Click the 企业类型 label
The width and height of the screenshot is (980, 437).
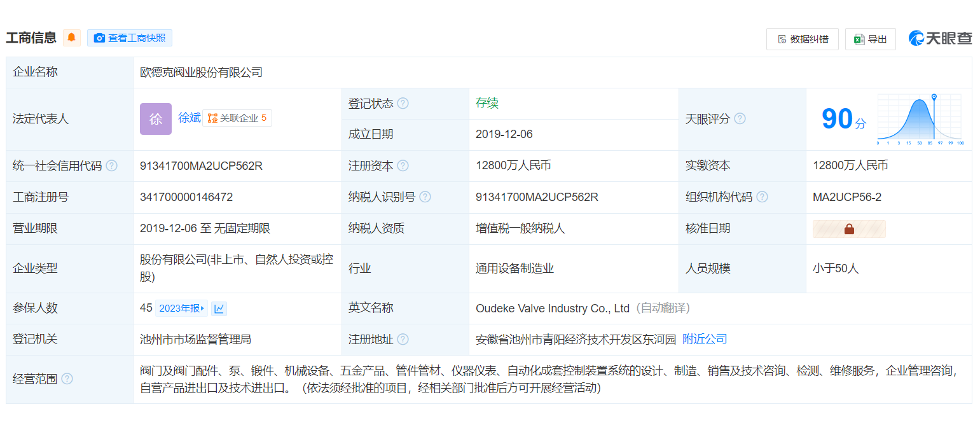click(35, 268)
